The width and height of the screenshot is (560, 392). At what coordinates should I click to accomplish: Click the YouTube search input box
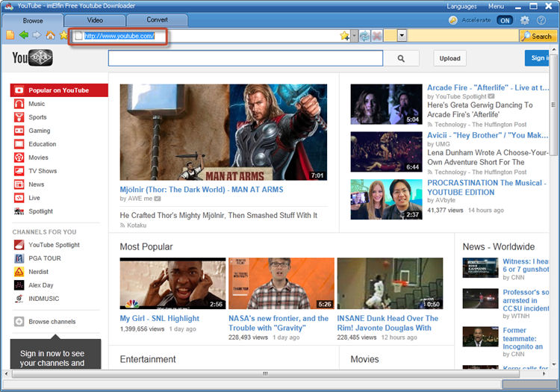click(x=246, y=58)
